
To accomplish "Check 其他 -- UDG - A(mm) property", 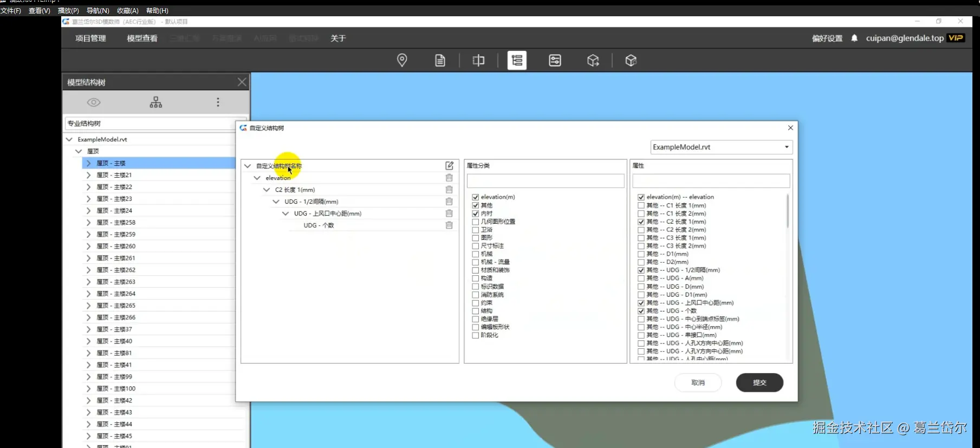I will (641, 278).
